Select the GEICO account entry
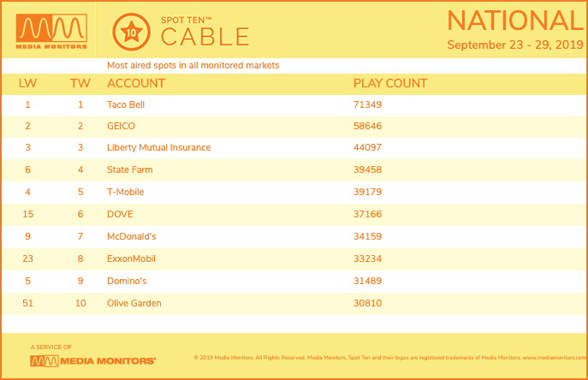The width and height of the screenshot is (588, 380). click(x=121, y=126)
